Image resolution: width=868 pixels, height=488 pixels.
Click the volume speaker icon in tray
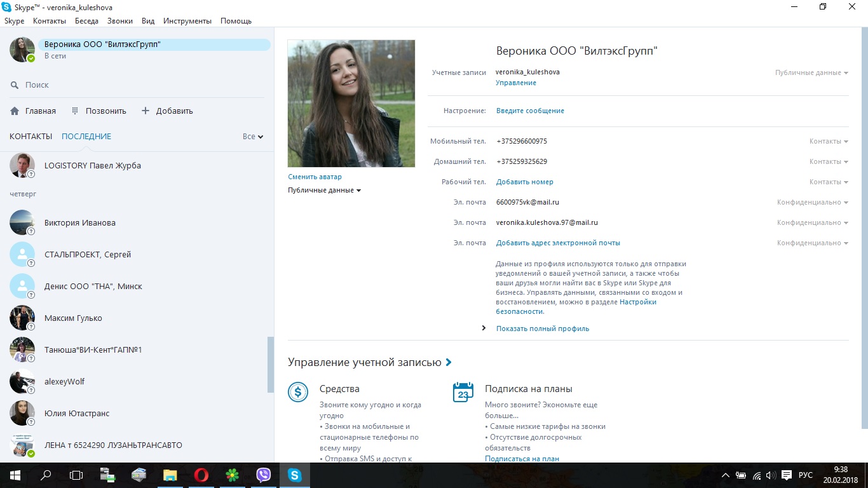tap(770, 475)
